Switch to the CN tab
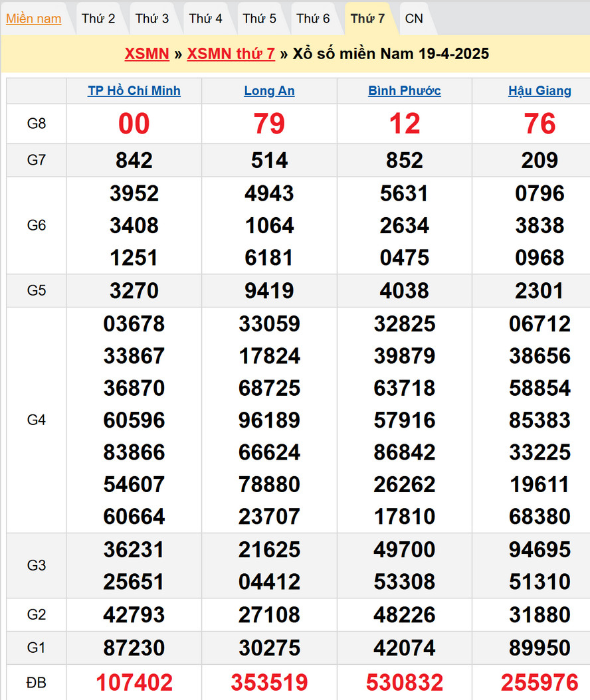Image resolution: width=590 pixels, height=700 pixels. [414, 19]
